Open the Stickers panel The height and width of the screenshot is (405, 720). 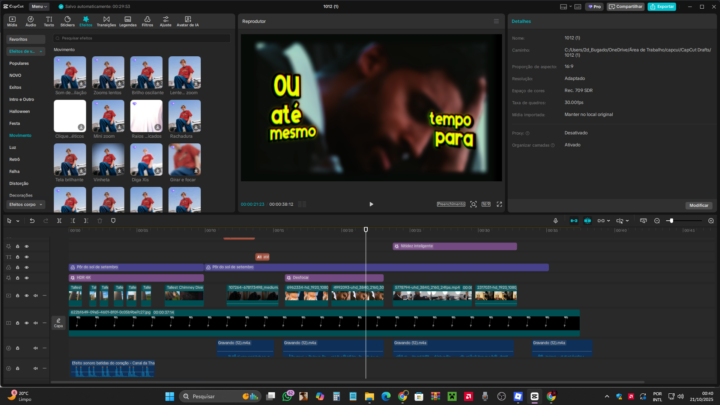pos(67,21)
